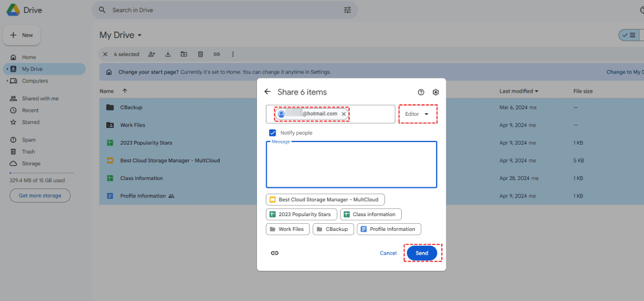Copy link toolbar icon
Image resolution: width=644 pixels, height=301 pixels.
(216, 54)
